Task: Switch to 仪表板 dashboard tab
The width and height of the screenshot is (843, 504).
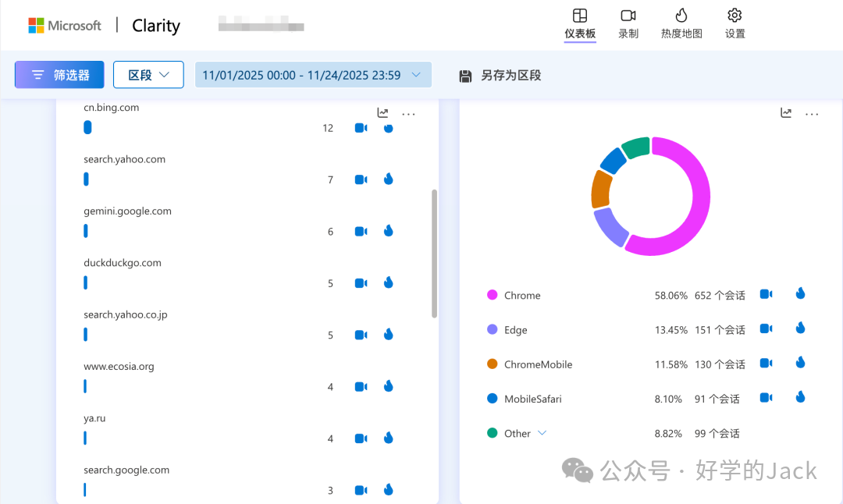Action: pos(579,23)
